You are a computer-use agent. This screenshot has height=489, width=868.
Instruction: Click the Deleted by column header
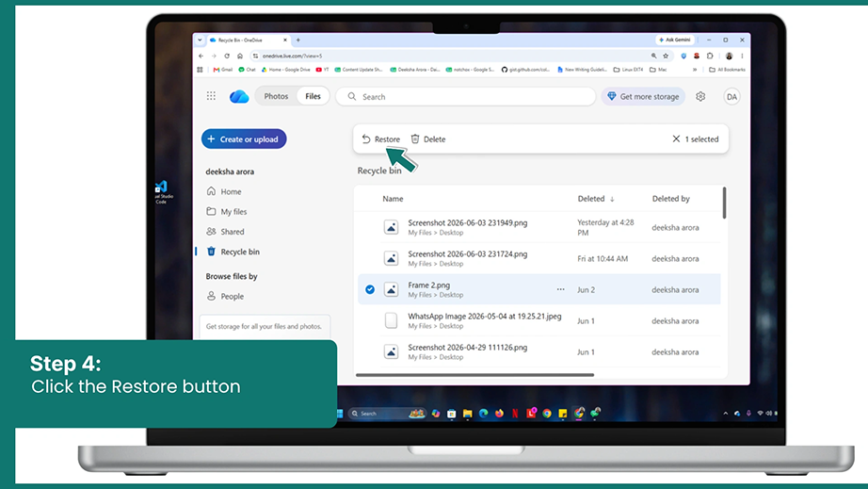point(670,199)
